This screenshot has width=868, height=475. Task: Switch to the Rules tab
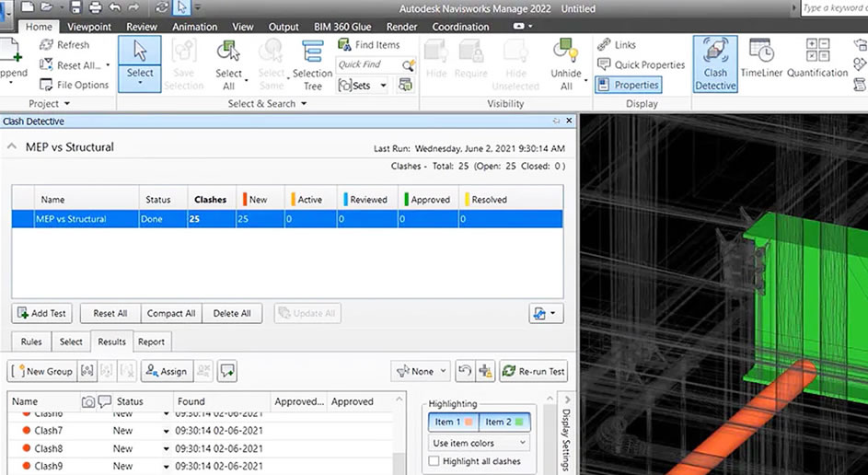[31, 342]
